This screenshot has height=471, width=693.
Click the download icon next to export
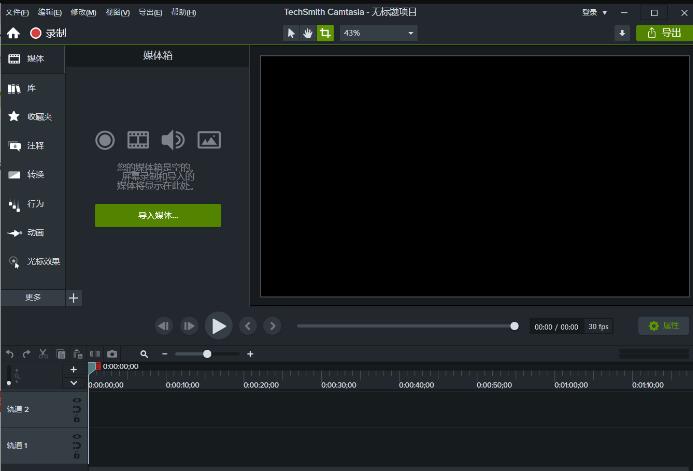[622, 33]
